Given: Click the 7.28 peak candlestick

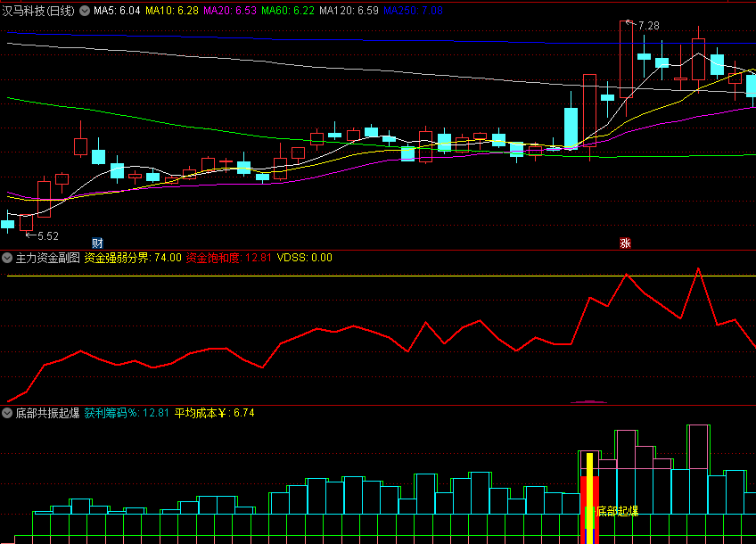Looking at the screenshot, I should (627, 60).
